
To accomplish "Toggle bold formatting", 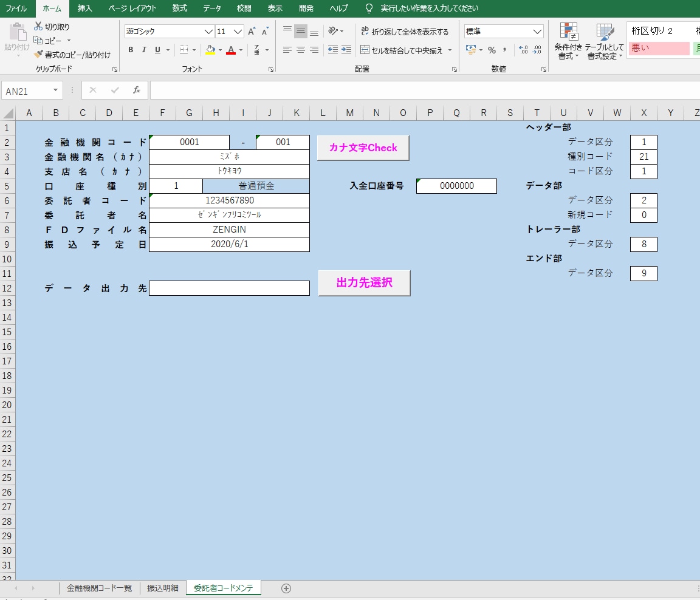I will click(x=131, y=50).
